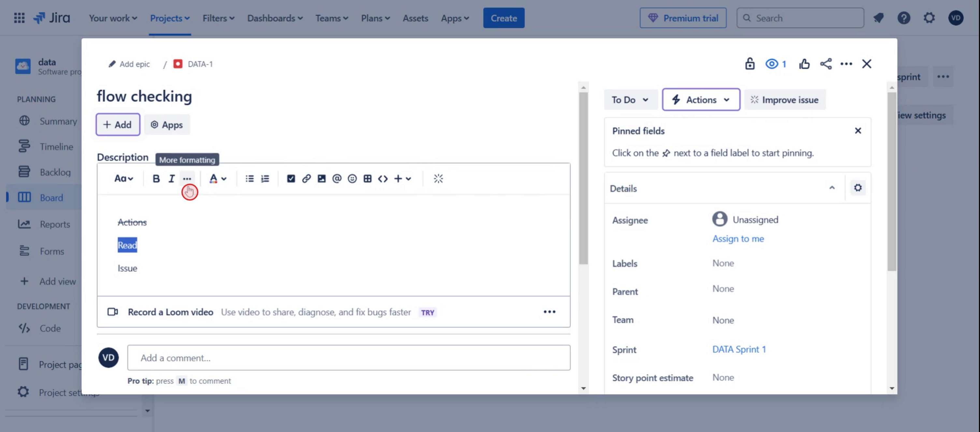Image resolution: width=980 pixels, height=432 pixels.
Task: Toggle issue restriction lock icon
Action: pos(749,64)
